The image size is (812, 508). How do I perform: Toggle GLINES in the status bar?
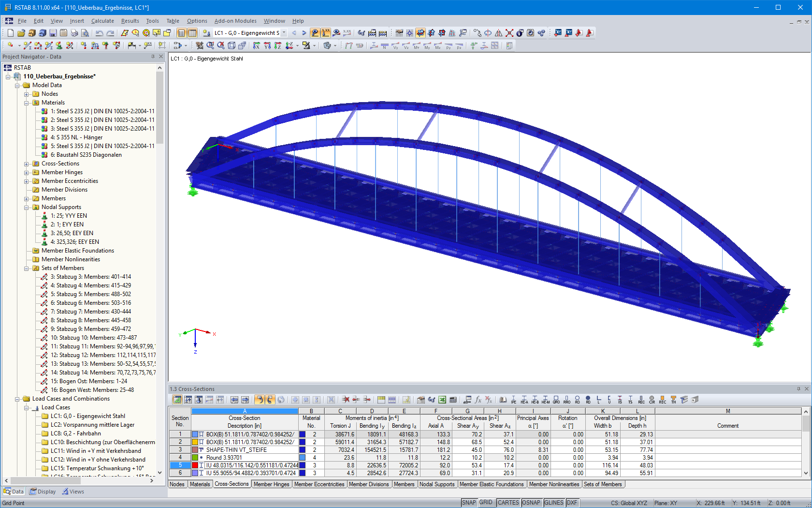click(x=554, y=503)
